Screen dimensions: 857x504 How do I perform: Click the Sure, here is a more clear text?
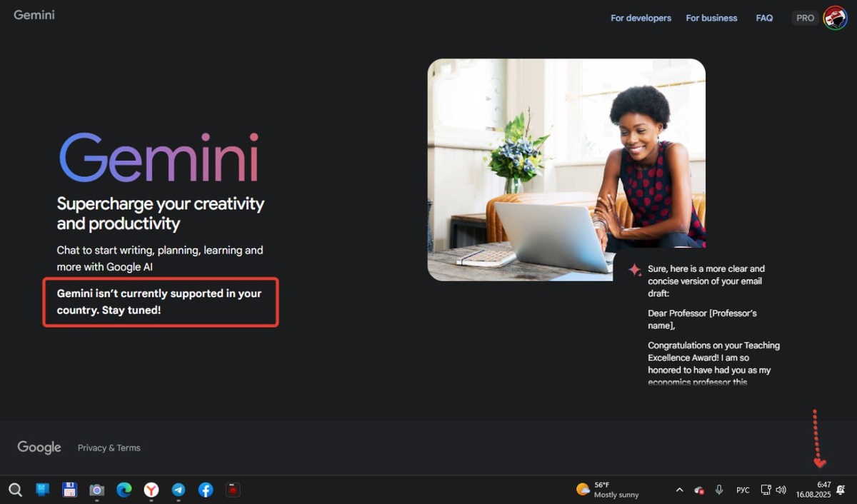coord(706,281)
